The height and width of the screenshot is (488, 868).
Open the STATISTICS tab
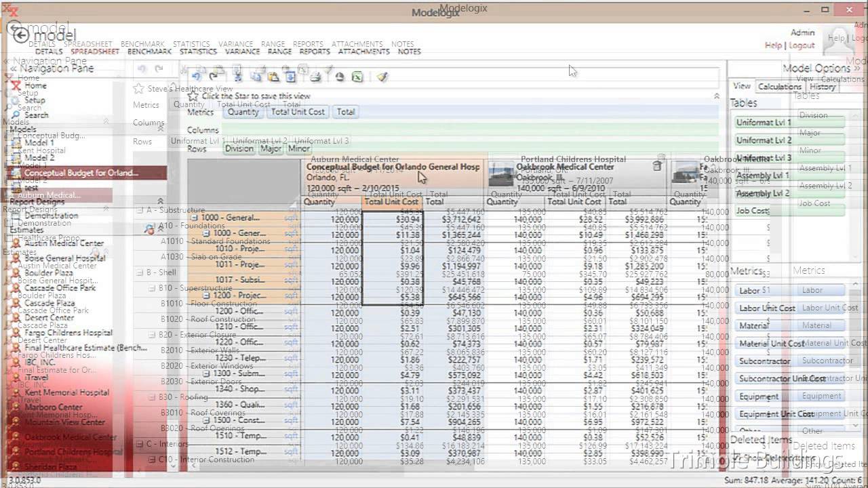click(x=198, y=52)
